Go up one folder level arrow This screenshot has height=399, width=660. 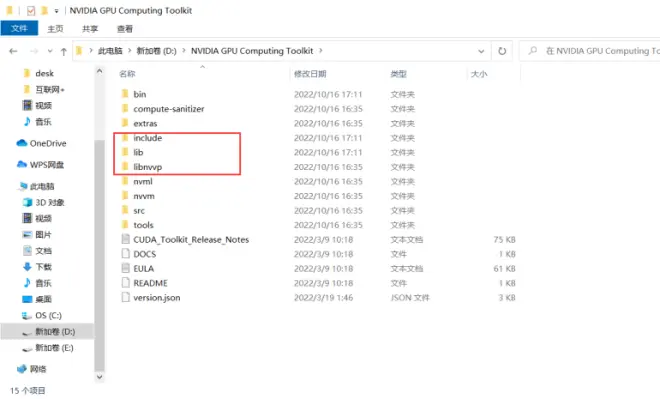click(x=64, y=51)
